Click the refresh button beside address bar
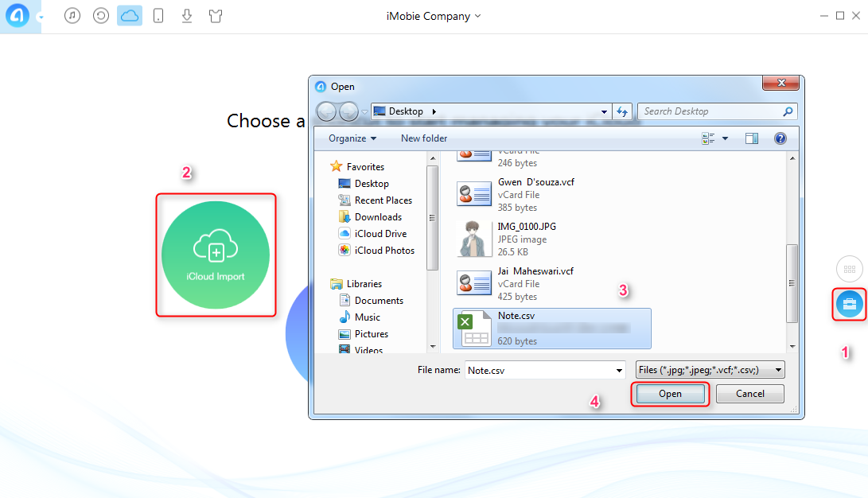The image size is (868, 498). (x=622, y=112)
